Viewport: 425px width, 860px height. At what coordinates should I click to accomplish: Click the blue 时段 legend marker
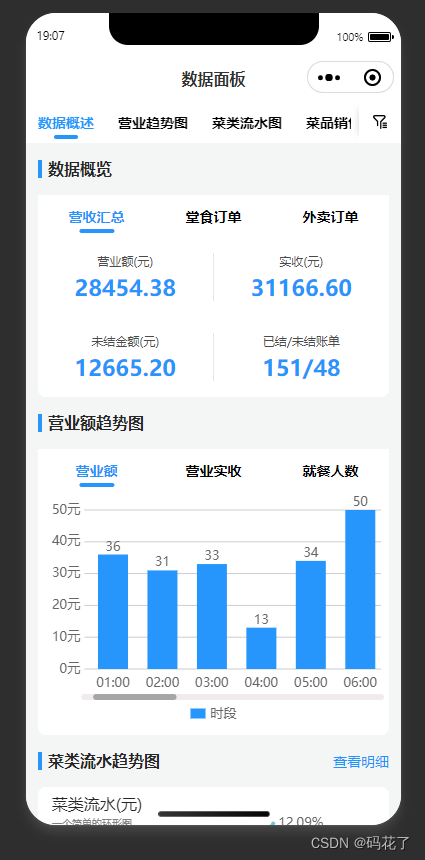point(197,714)
